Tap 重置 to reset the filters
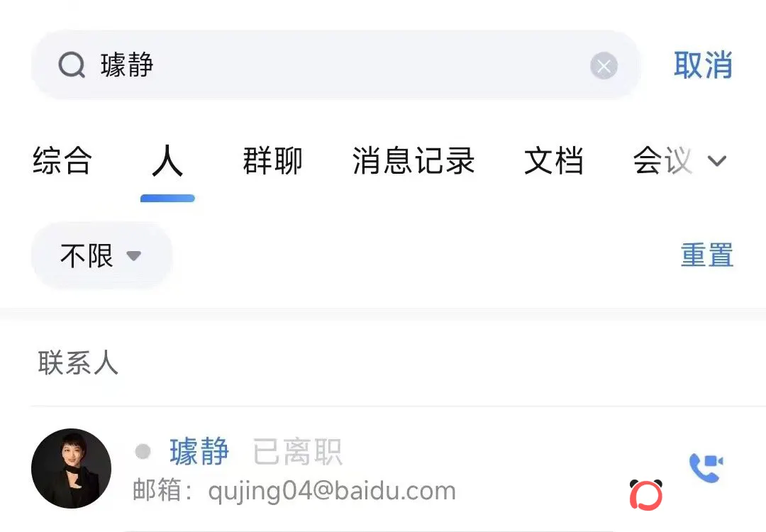 click(707, 255)
